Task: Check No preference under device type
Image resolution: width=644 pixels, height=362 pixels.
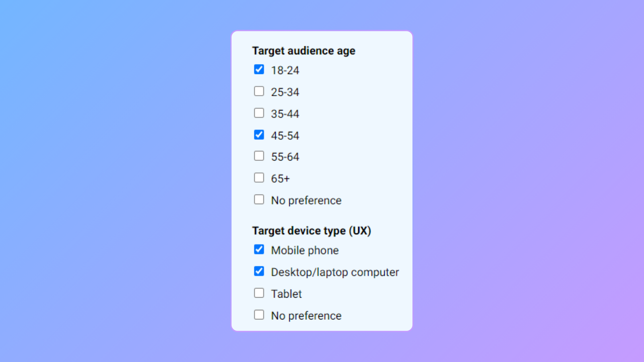Action: [259, 315]
